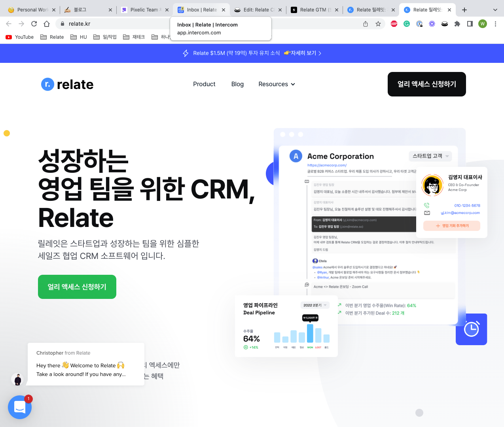Open the Grammarly extension icon
The height and width of the screenshot is (427, 504).
coord(407,24)
